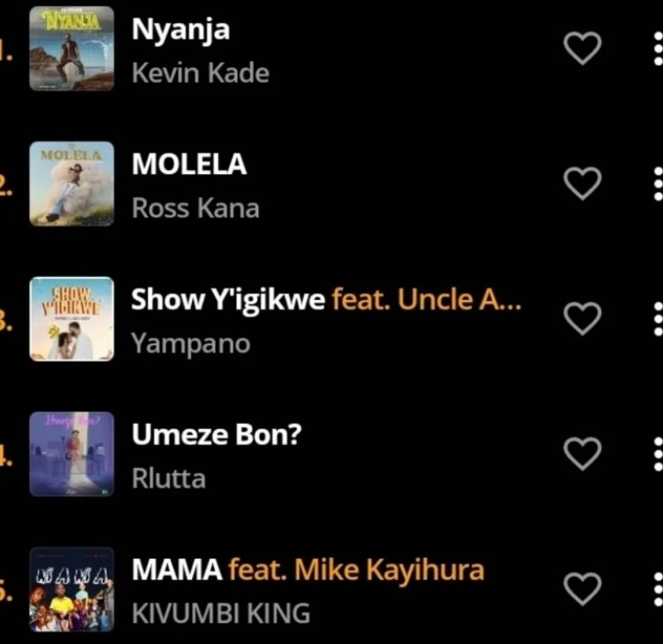The height and width of the screenshot is (644, 663).
Task: Open the Nyanja album cover thumbnail
Action: pyautogui.click(x=72, y=48)
